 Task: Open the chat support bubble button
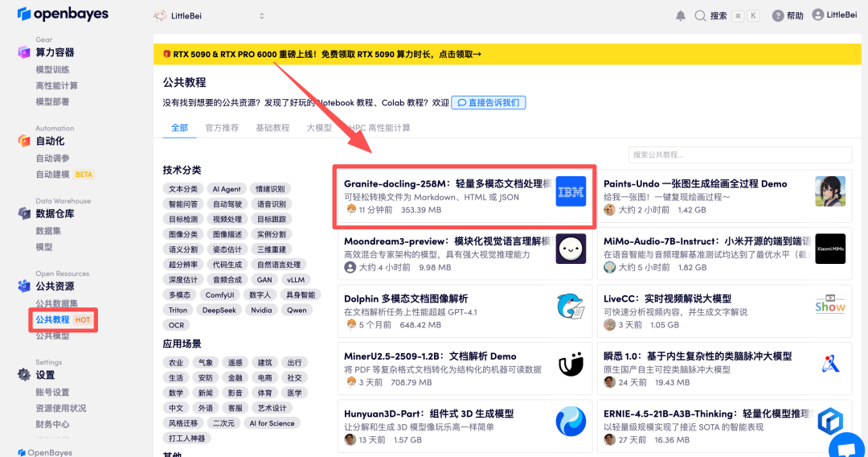(x=847, y=447)
